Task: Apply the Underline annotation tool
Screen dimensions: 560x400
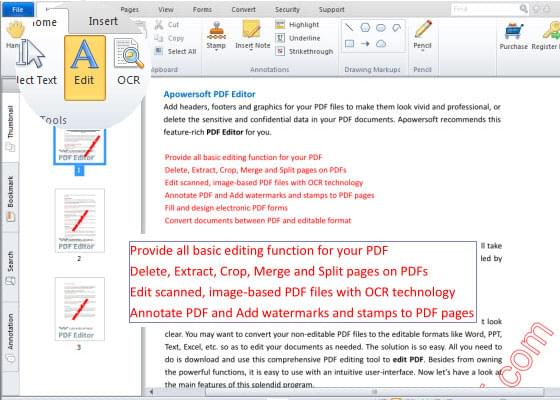Action: (x=298, y=38)
